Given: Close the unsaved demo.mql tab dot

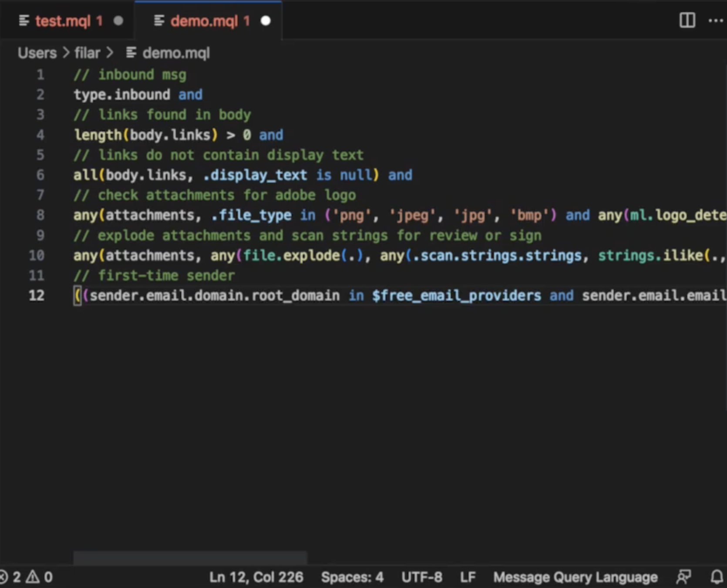Looking at the screenshot, I should (266, 21).
